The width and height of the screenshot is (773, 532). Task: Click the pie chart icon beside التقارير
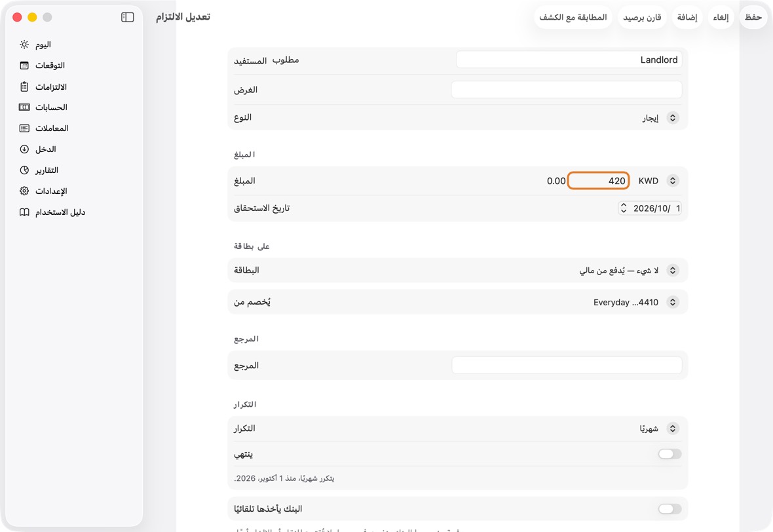click(x=24, y=170)
